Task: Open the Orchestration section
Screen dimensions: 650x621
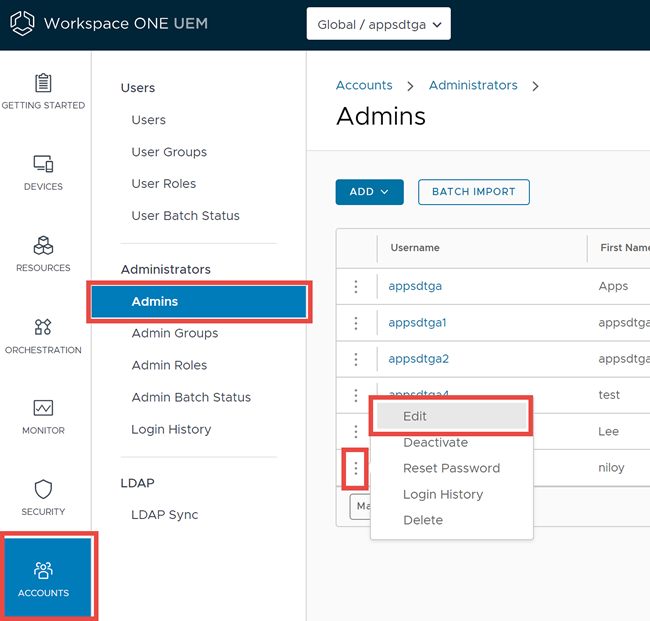Action: [43, 336]
